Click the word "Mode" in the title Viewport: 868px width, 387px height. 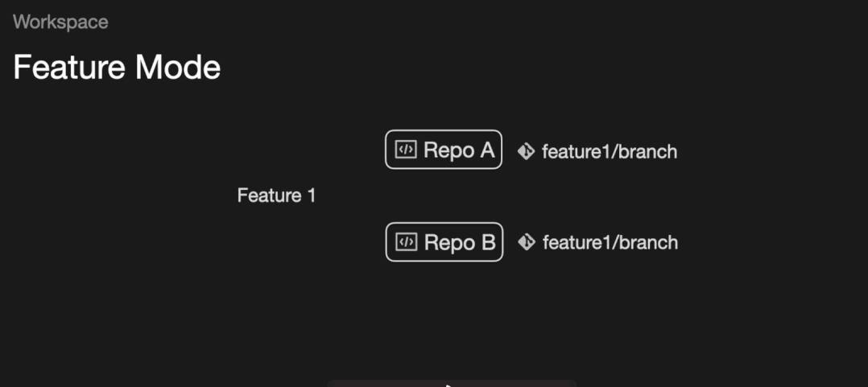(178, 68)
